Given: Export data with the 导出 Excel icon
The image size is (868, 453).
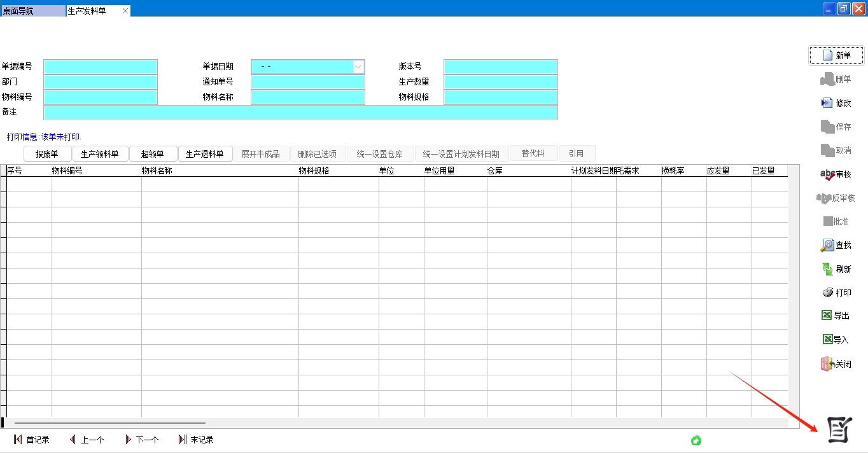Looking at the screenshot, I should [827, 316].
